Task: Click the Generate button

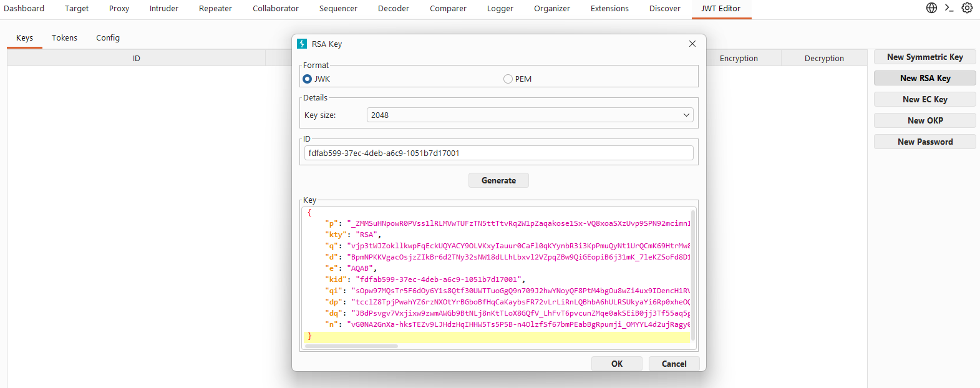Action: pos(498,180)
